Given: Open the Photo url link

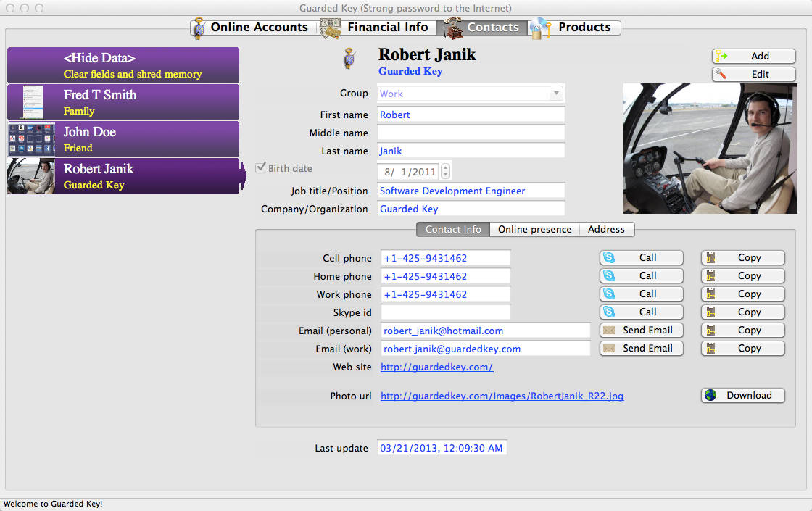Looking at the screenshot, I should [x=502, y=396].
